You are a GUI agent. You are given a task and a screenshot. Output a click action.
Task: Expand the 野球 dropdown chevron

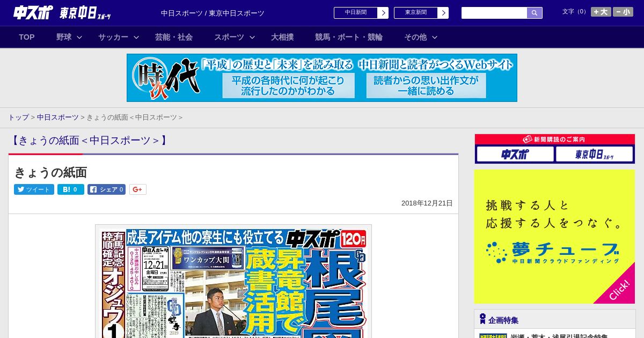pos(79,37)
